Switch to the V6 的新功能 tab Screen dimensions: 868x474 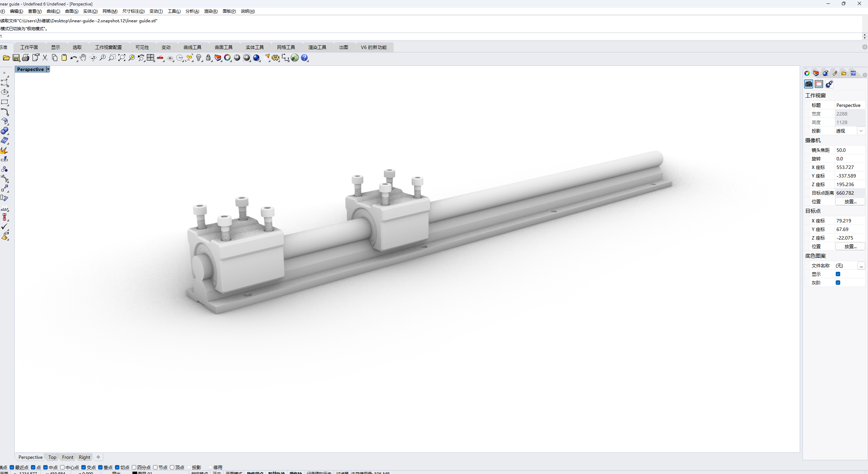(x=374, y=47)
